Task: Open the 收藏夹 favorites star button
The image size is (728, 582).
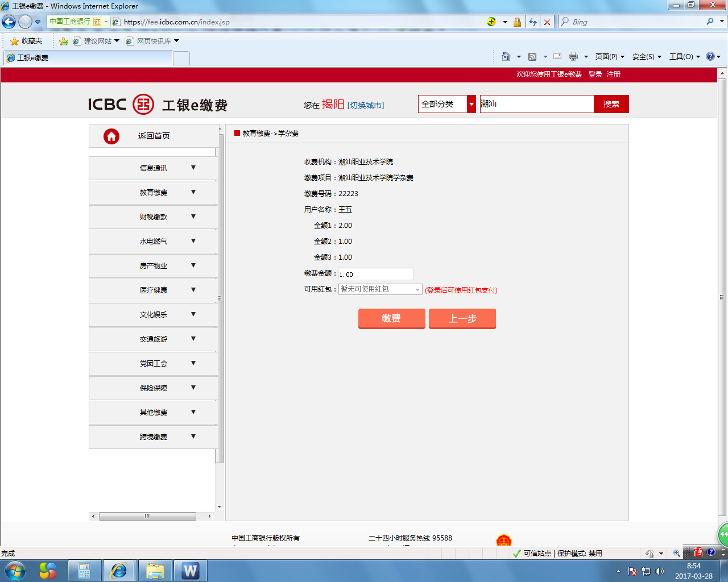Action: pos(26,41)
